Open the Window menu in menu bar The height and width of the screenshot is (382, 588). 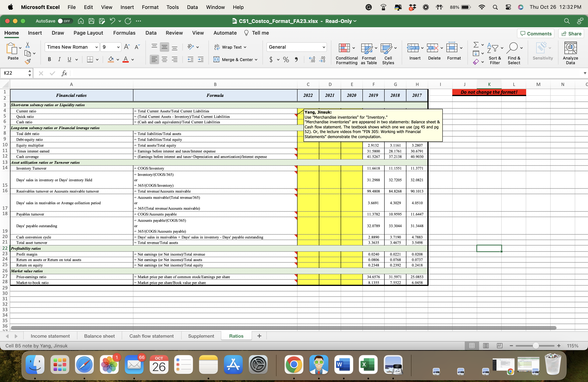coord(215,7)
